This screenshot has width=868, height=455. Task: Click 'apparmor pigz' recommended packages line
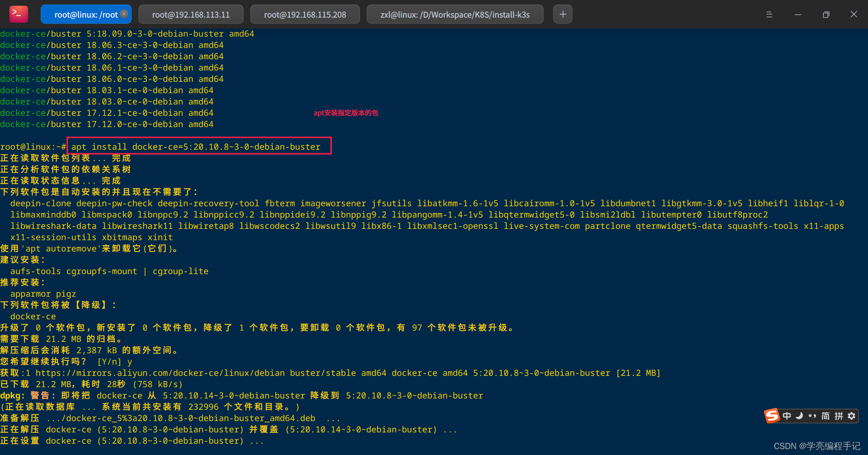43,294
